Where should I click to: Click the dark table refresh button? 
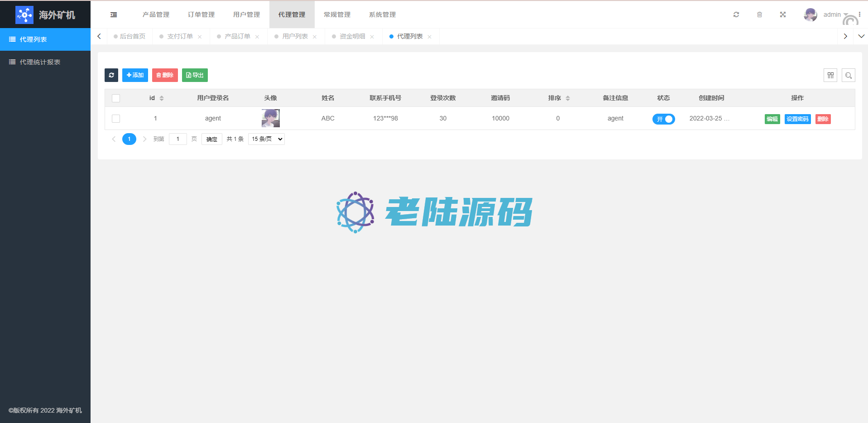click(111, 75)
